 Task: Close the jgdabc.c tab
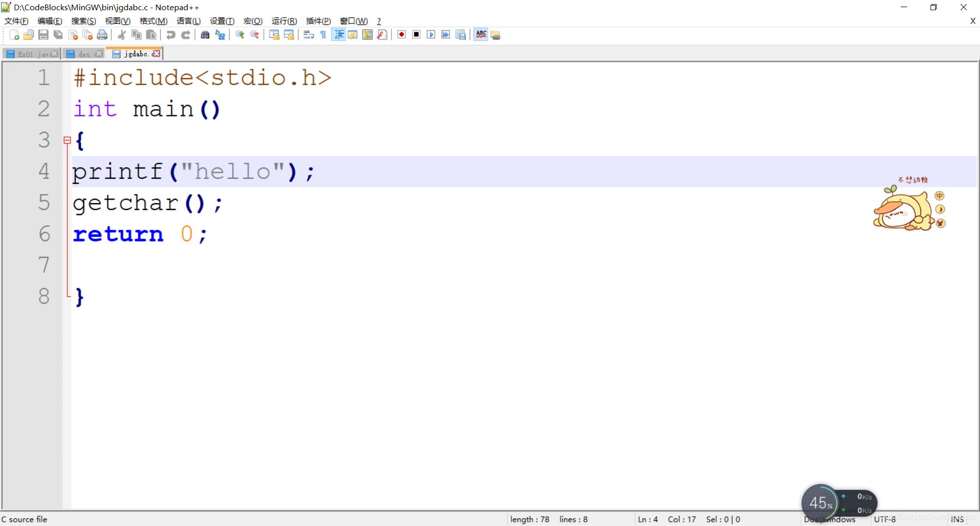(x=156, y=53)
